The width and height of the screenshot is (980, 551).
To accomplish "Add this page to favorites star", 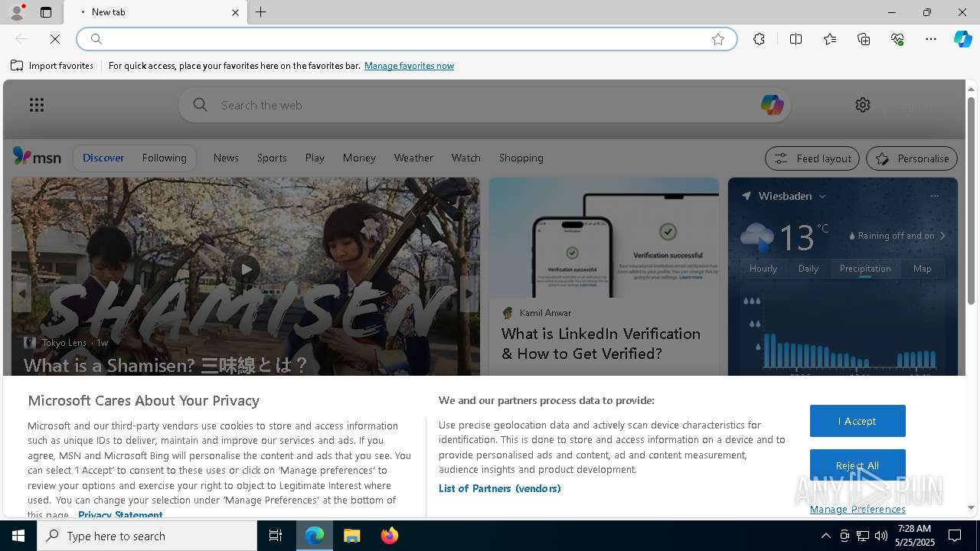I will [x=718, y=39].
